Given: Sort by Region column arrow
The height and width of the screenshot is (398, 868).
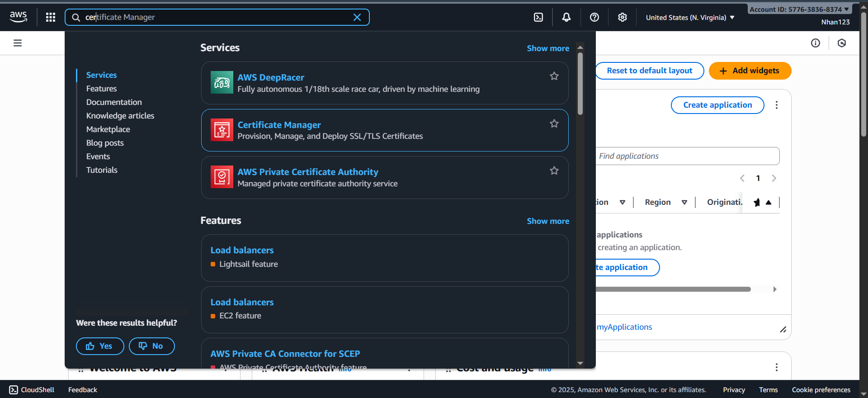Looking at the screenshot, I should (684, 202).
